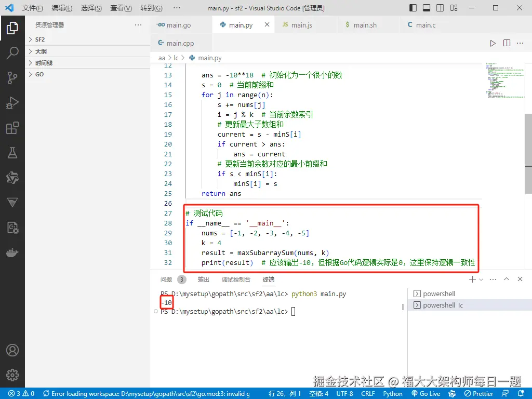Open the 转到(G) menu
532x399 pixels.
(x=151, y=8)
